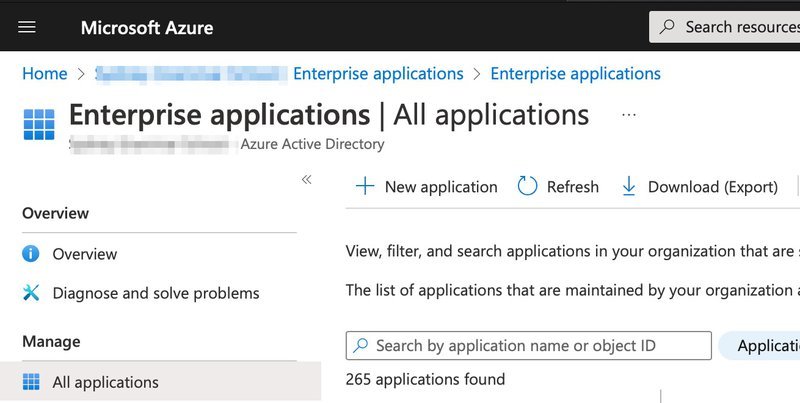Click the Refresh circular arrow icon
The height and width of the screenshot is (403, 800).
(528, 186)
